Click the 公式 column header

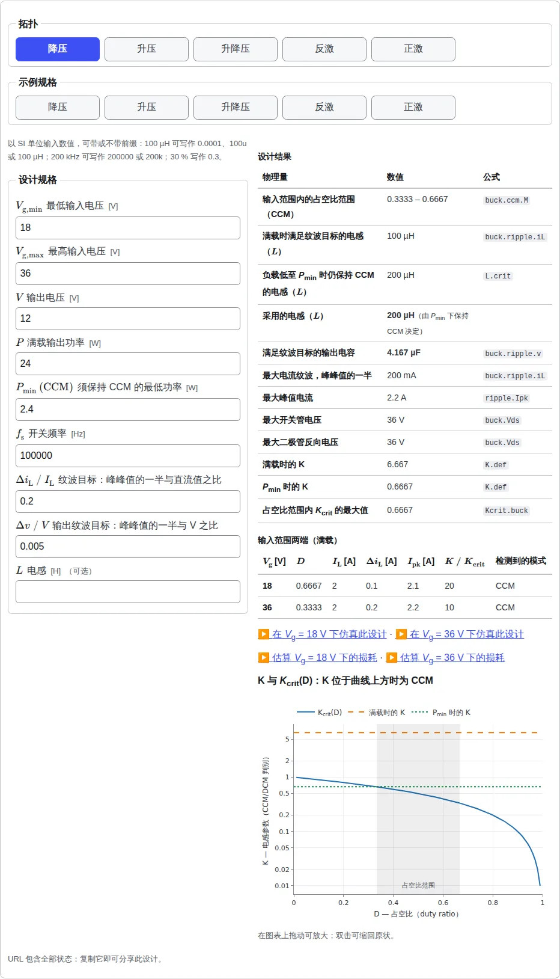click(492, 177)
